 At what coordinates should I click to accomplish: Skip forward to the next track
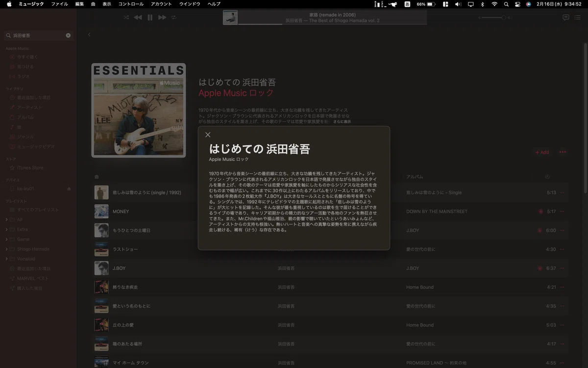162,17
